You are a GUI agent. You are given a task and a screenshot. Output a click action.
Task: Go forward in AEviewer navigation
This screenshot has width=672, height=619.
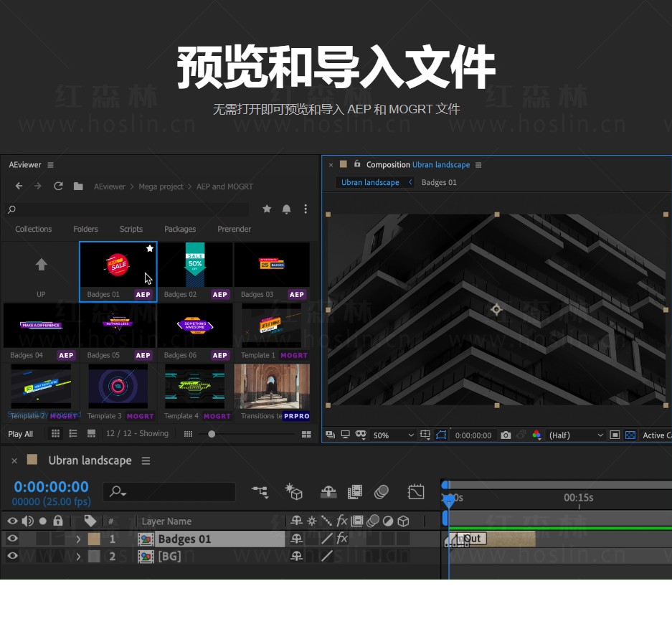point(38,186)
